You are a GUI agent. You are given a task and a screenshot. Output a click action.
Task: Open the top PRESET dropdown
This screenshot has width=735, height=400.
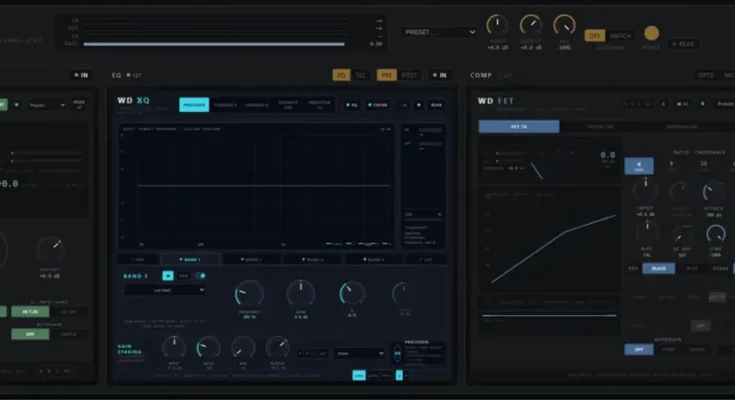coord(440,32)
